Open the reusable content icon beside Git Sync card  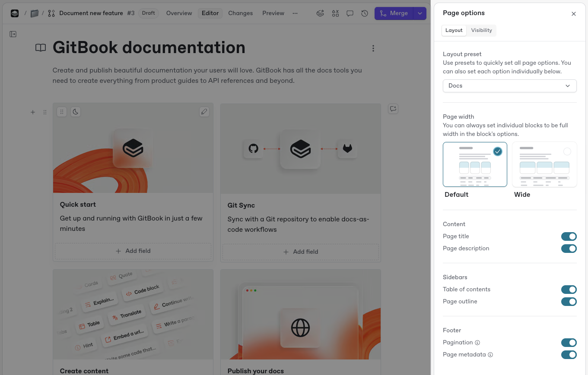tap(393, 109)
